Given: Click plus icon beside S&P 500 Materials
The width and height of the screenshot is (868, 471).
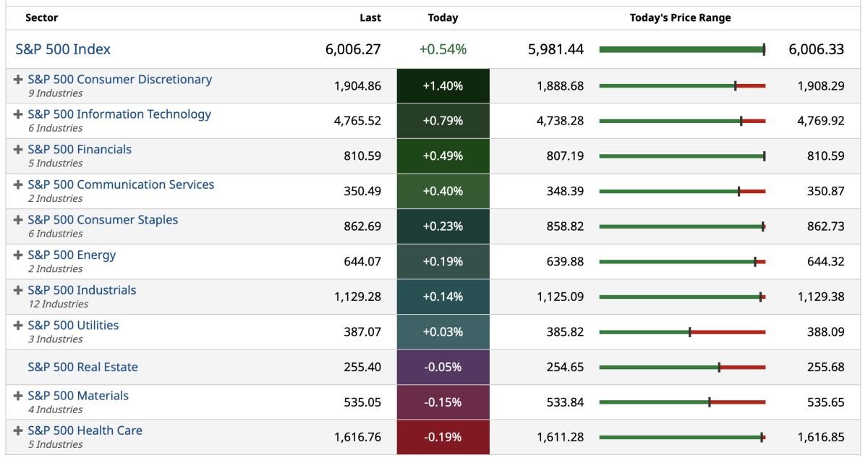Looking at the screenshot, I should [18, 396].
